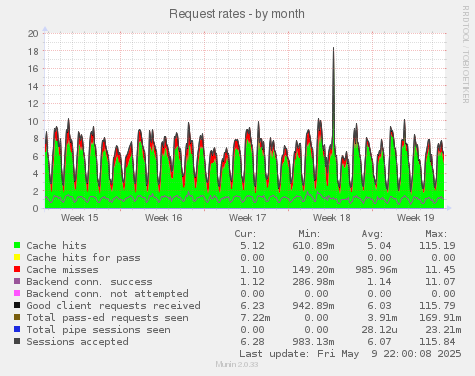475x376 pixels.
Task: Click the 'Week 18' axis label
Action: (332, 218)
